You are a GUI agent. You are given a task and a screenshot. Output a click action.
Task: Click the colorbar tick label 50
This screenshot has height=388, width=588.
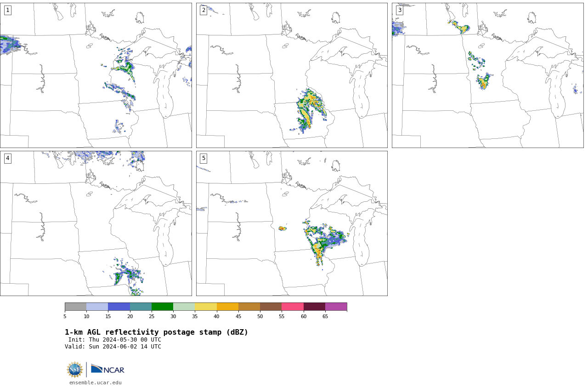coord(260,316)
